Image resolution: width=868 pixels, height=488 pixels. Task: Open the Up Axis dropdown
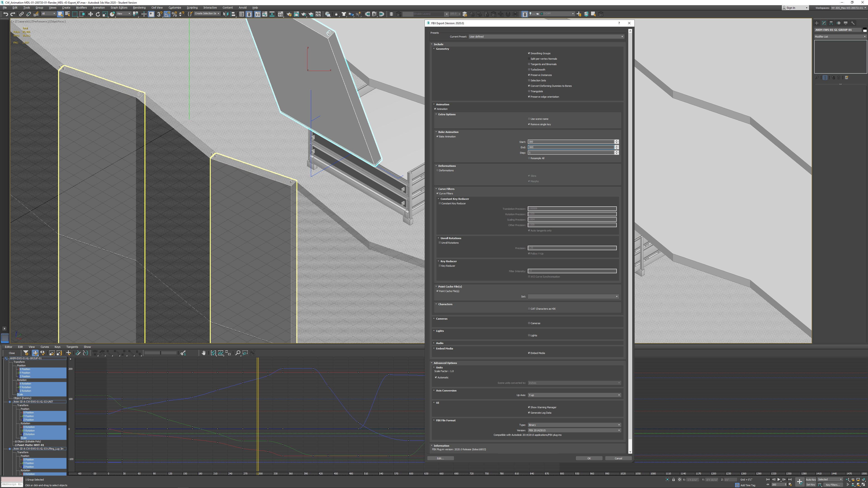pos(574,395)
